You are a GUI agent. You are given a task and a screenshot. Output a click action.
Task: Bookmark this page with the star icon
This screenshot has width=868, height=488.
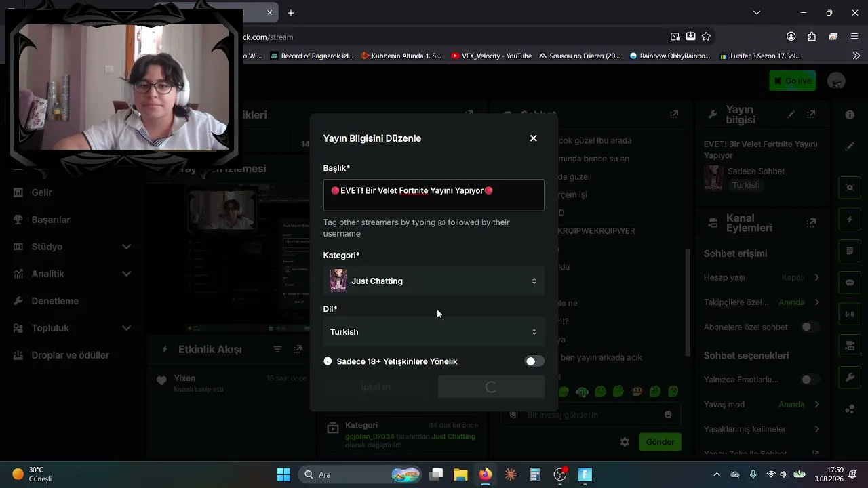pyautogui.click(x=706, y=37)
